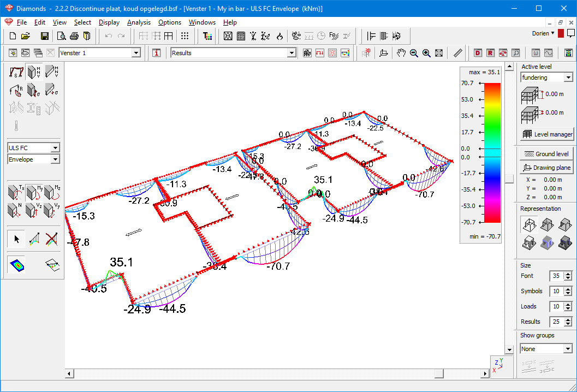Decrease the Results size stepper
Screen dimensions: 577x392
coord(568,324)
